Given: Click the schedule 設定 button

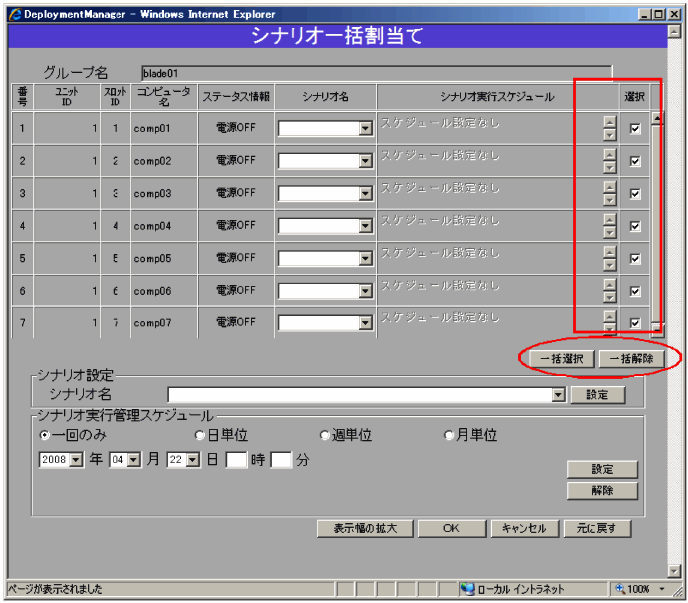Looking at the screenshot, I should 602,469.
